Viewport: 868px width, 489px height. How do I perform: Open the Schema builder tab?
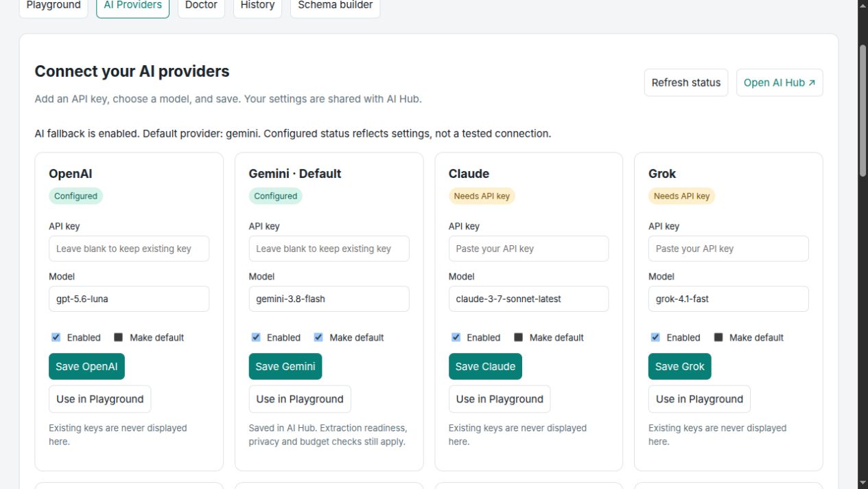point(335,6)
